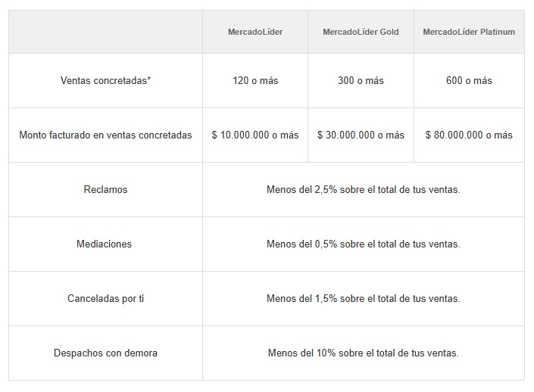Select the "Menos del 2,5%" requirement text
This screenshot has height=392, width=534.
363,189
